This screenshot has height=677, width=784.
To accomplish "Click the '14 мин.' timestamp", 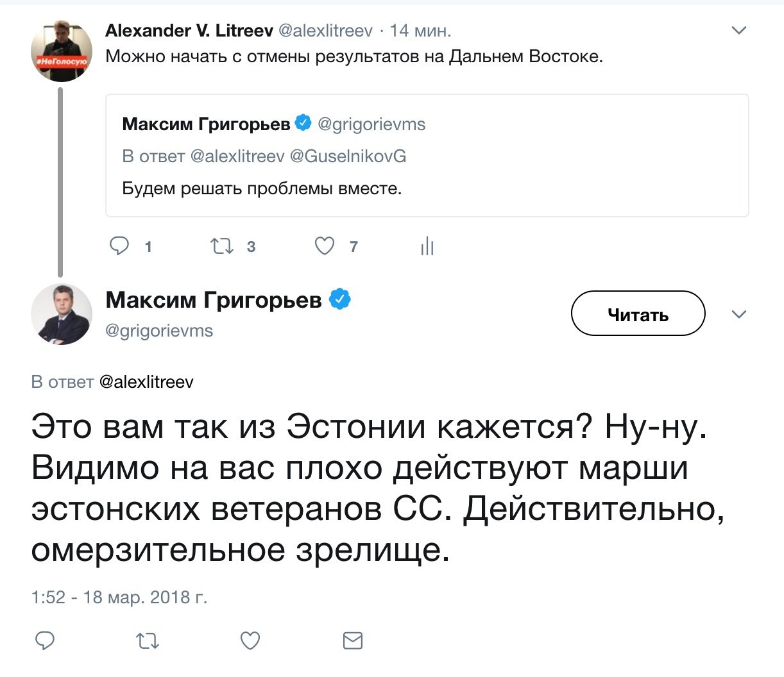I will click(420, 30).
